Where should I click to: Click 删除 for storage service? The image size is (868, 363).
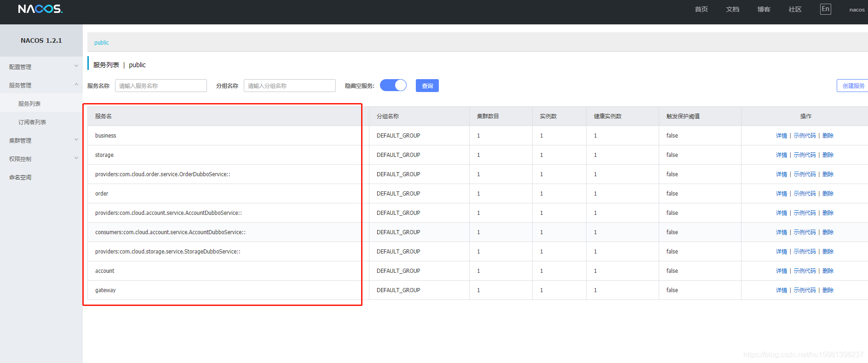coord(828,155)
